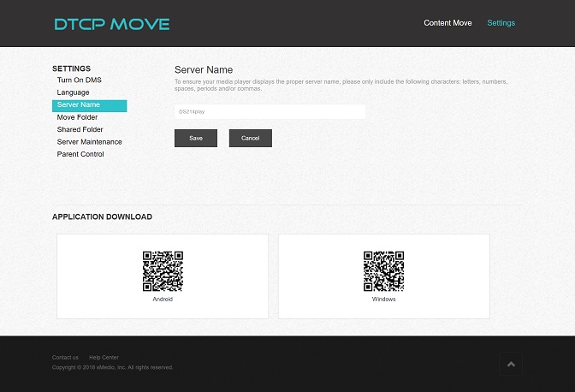Focus the server name text field
Viewport: 575px width, 392px height.
(x=270, y=111)
